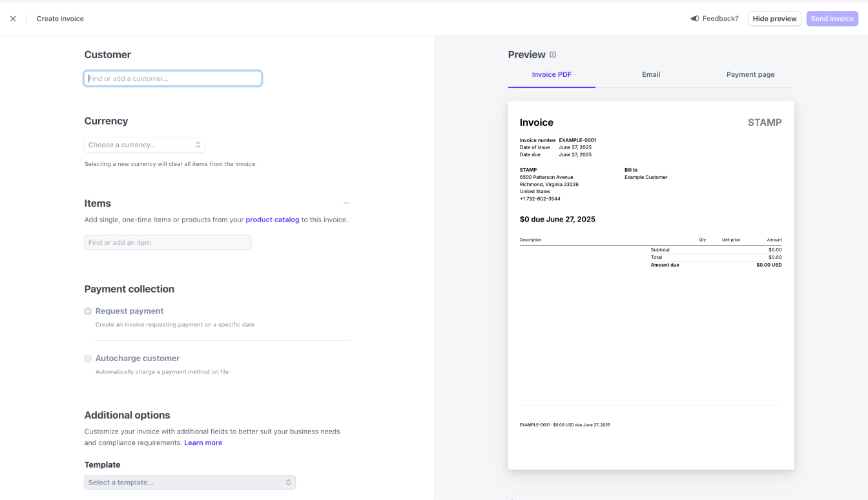This screenshot has height=500, width=868.
Task: Click the Find or add an item field
Action: (x=167, y=243)
